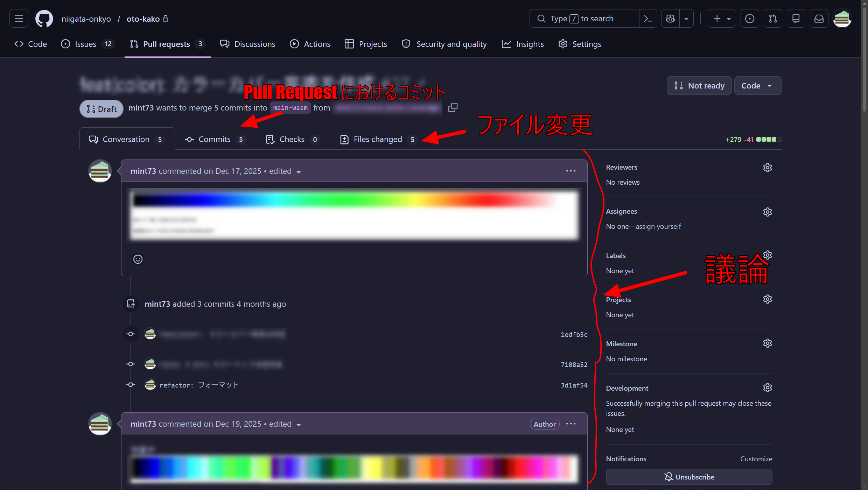The image size is (868, 490).
Task: Switch to the Issues tab
Action: pos(88,44)
